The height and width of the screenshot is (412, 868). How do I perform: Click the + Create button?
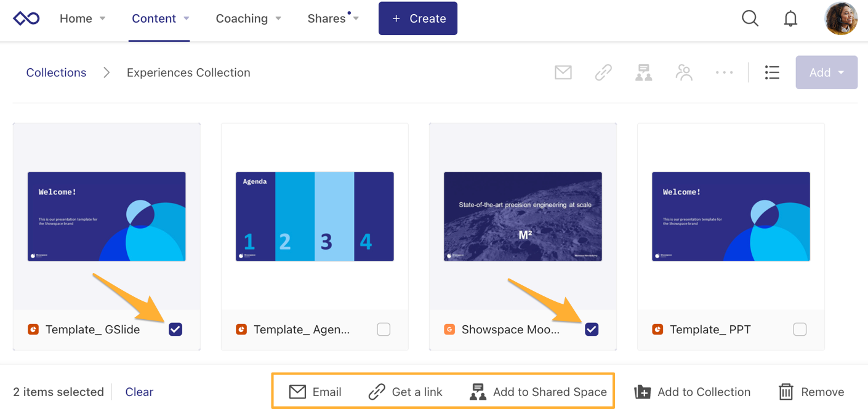tap(418, 18)
